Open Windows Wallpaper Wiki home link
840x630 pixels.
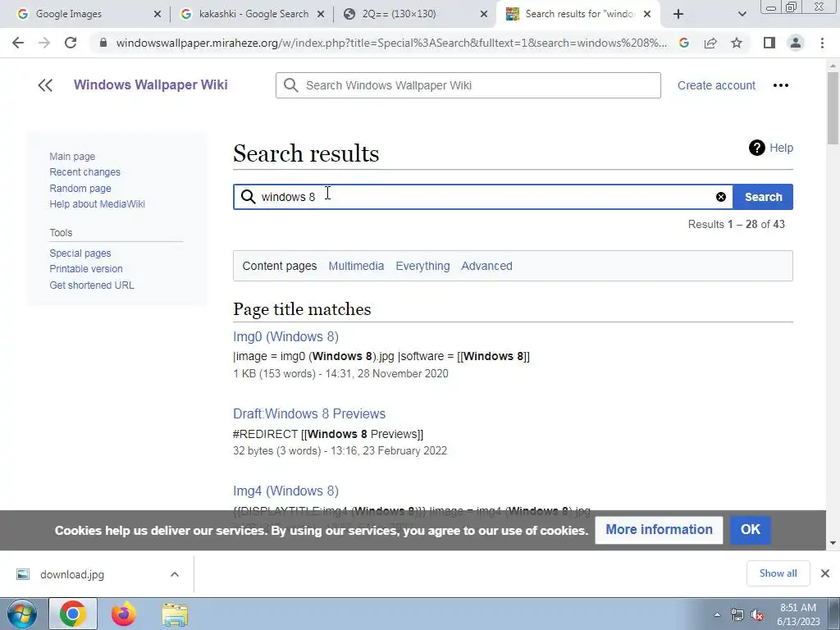(151, 84)
